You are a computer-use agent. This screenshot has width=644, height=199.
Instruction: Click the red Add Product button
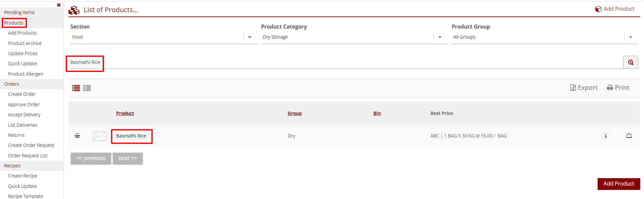tap(618, 184)
